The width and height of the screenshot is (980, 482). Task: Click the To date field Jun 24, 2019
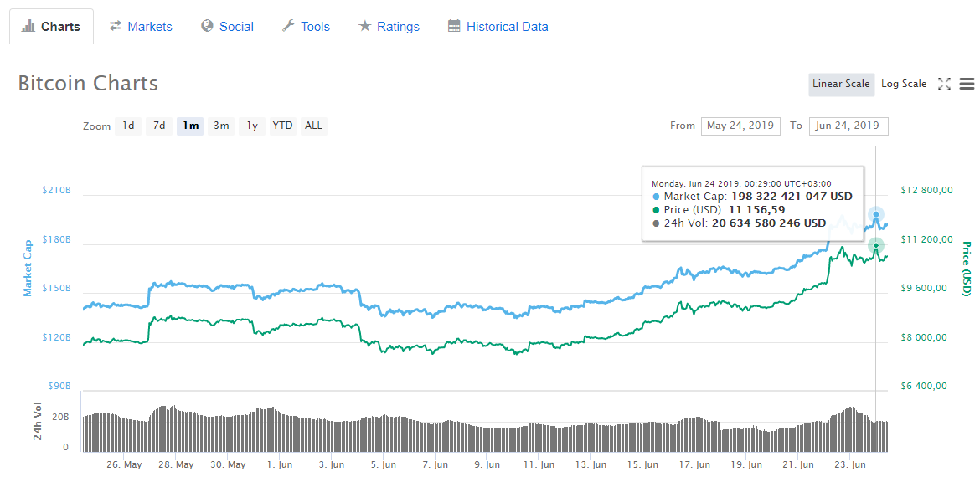point(848,126)
